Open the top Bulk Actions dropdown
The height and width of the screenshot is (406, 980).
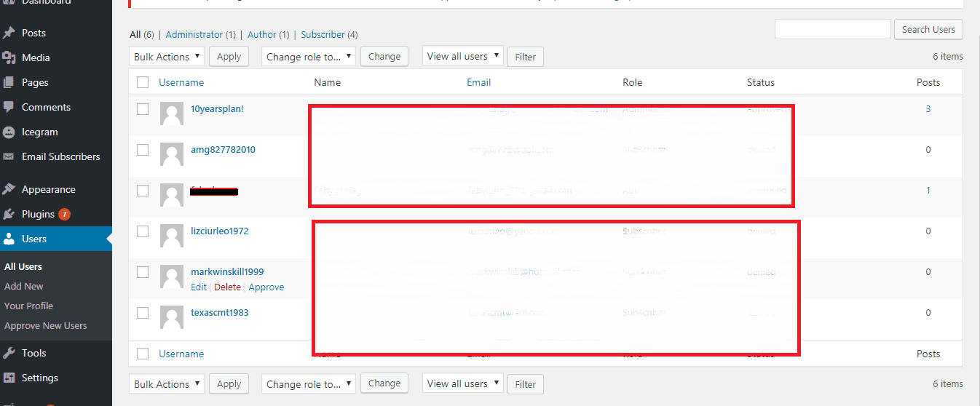(x=167, y=57)
